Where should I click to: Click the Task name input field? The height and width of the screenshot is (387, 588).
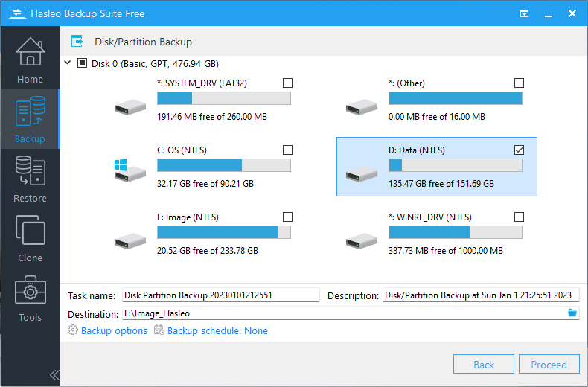220,295
